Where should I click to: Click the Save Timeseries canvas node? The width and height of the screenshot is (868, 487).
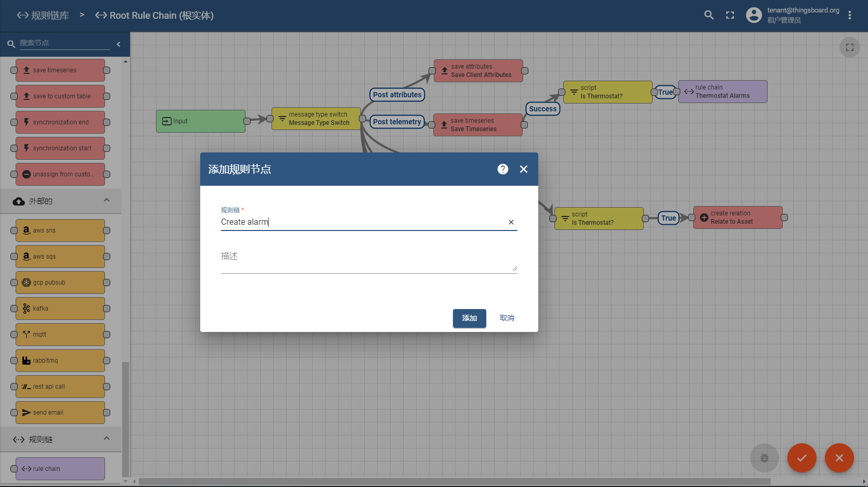478,125
